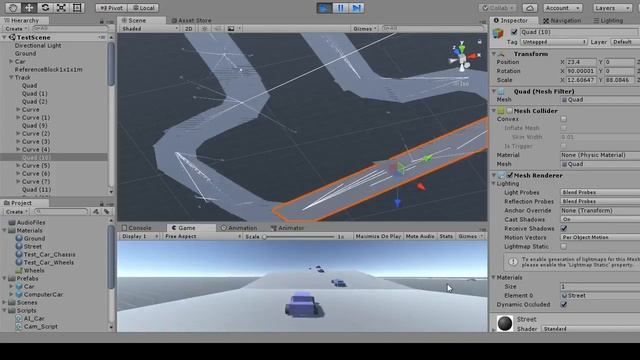Open the Free Aspect dropdown
This screenshot has height=360, width=640.
coord(202,236)
